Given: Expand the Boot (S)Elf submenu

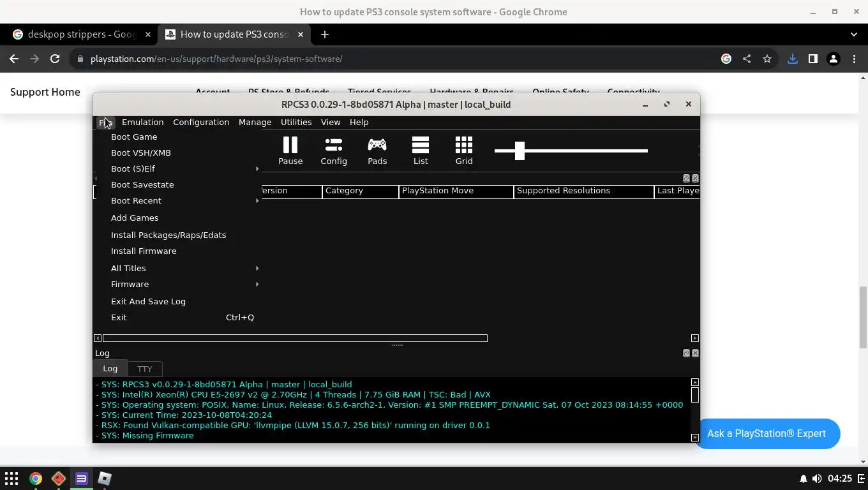Looking at the screenshot, I should tap(177, 168).
